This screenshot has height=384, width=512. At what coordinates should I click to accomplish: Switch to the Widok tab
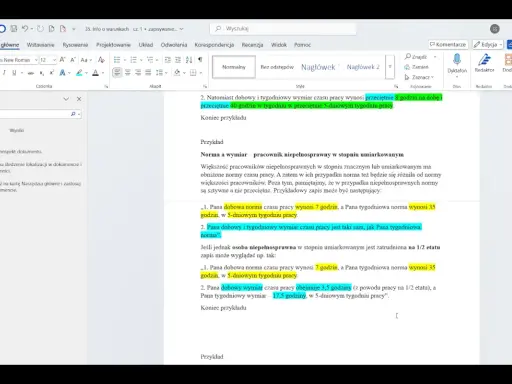[x=279, y=45]
